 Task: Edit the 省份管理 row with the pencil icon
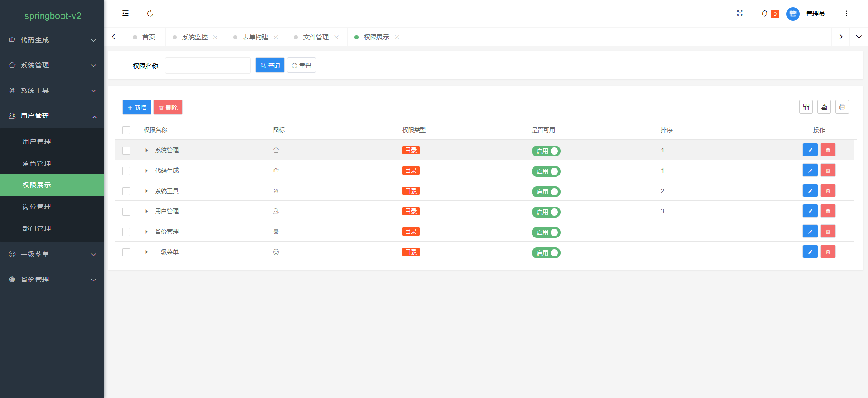click(810, 232)
